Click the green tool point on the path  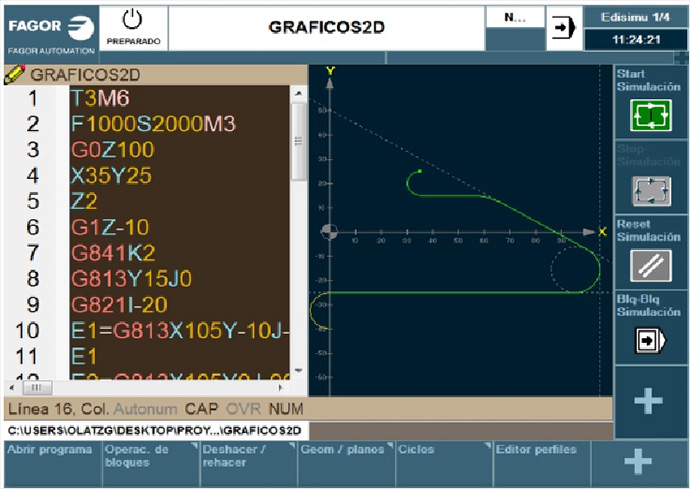tap(420, 171)
